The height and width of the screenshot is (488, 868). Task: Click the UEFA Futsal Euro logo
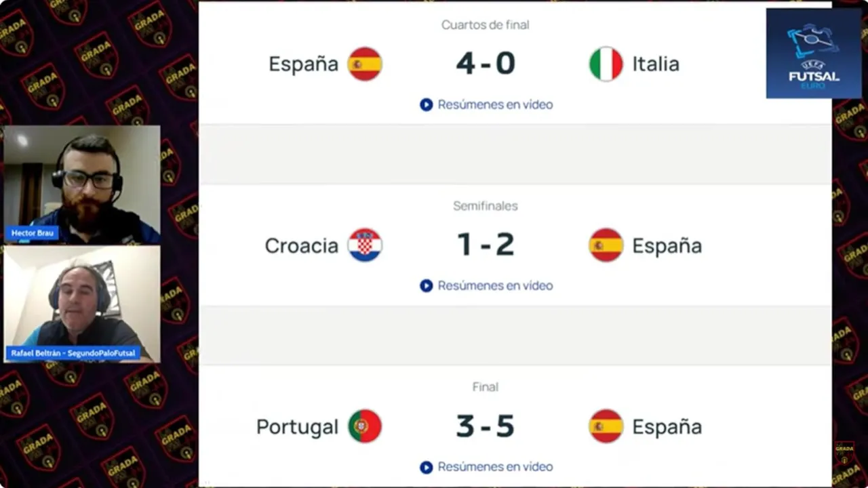point(813,54)
